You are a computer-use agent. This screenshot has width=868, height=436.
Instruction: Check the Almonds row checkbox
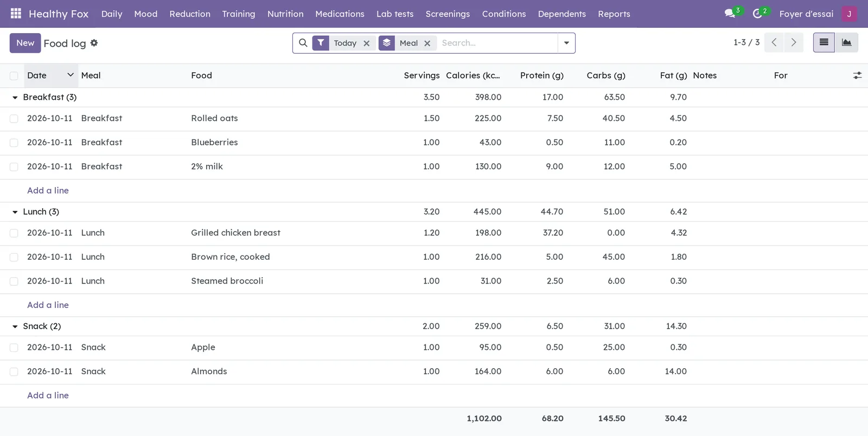14,372
